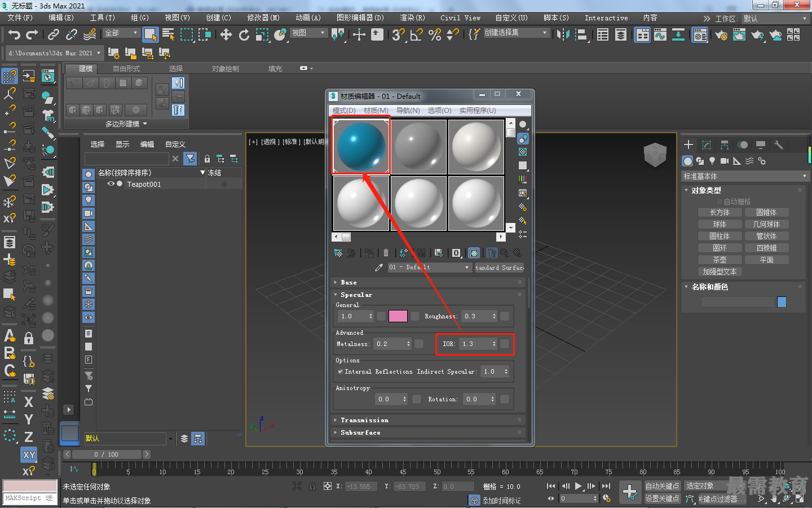812x508 pixels.
Task: Toggle Show End Result button
Action: (492, 253)
